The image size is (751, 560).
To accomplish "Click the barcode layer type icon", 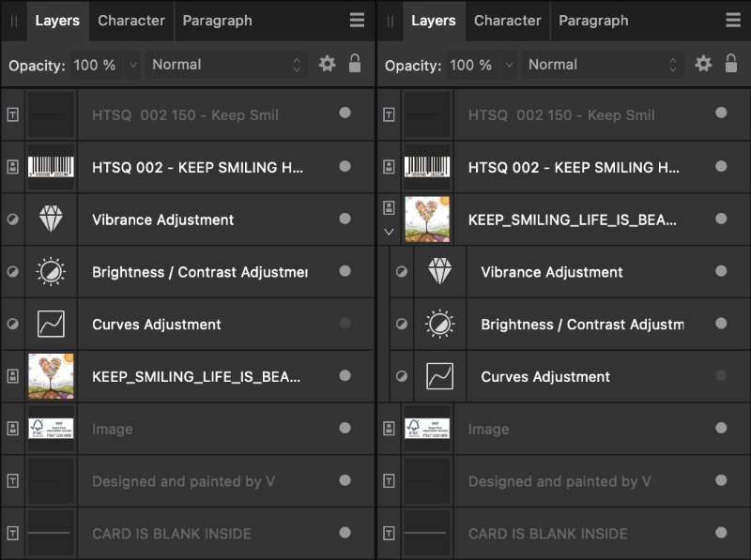I will click(13, 167).
